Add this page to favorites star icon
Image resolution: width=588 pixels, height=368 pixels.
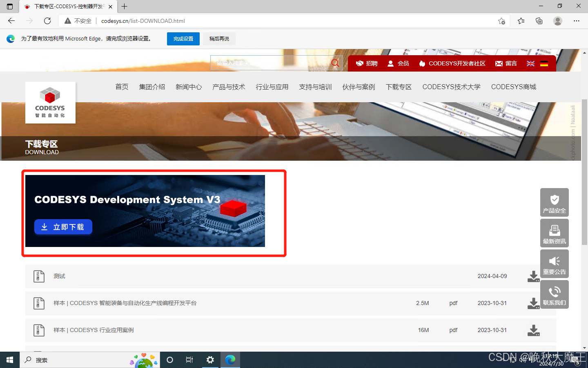point(501,21)
